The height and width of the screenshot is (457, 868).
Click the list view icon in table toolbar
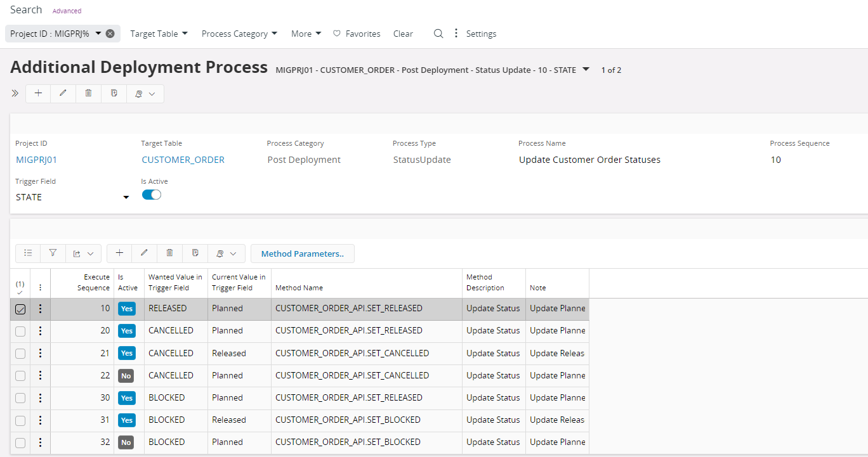click(x=28, y=253)
